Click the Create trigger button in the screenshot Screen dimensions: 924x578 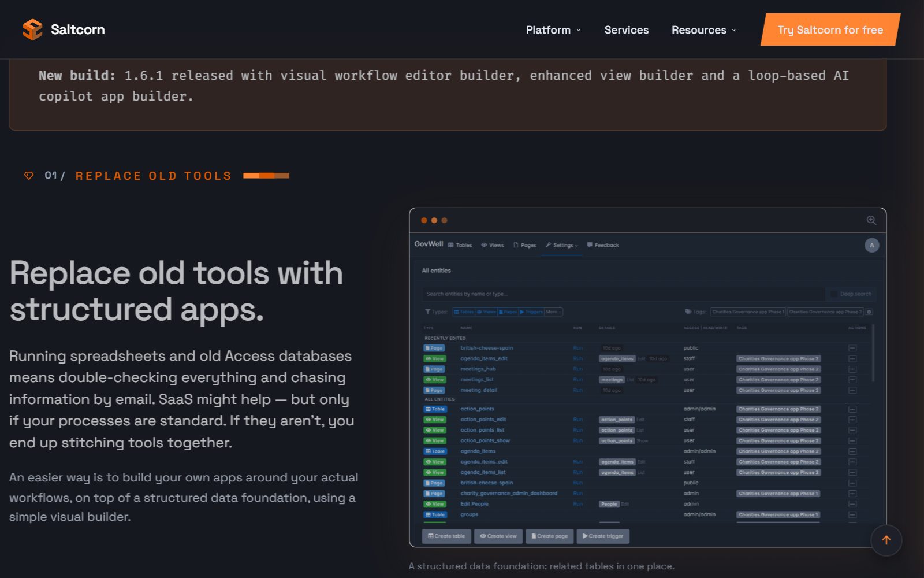click(603, 536)
